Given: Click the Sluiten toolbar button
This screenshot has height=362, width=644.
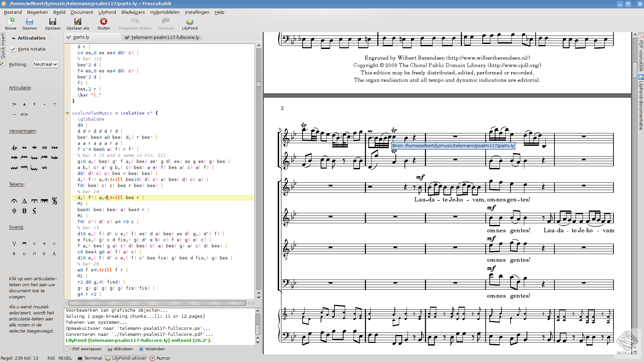Looking at the screenshot, I should (x=104, y=24).
